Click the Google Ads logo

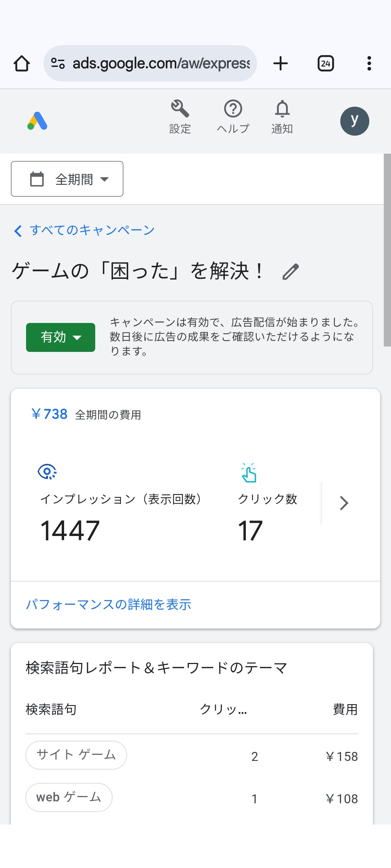[x=37, y=121]
